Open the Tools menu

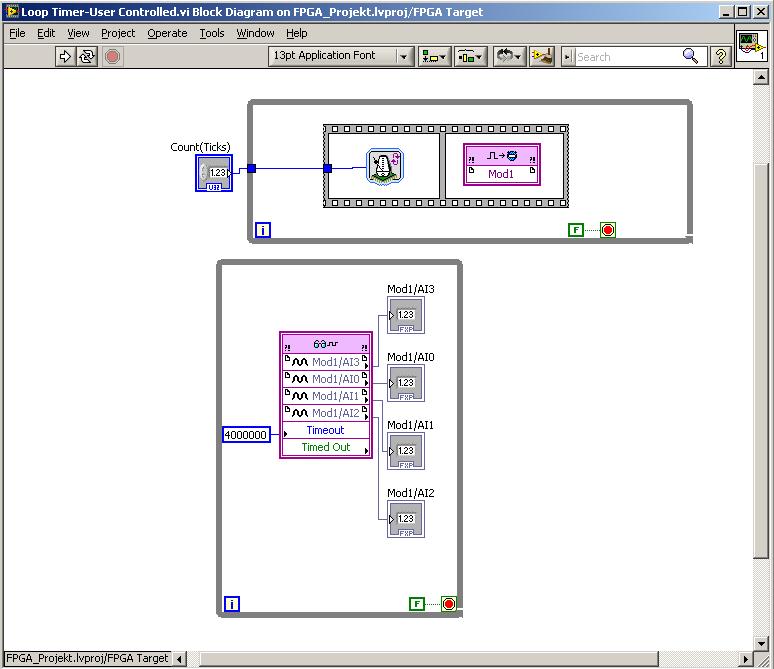click(212, 33)
